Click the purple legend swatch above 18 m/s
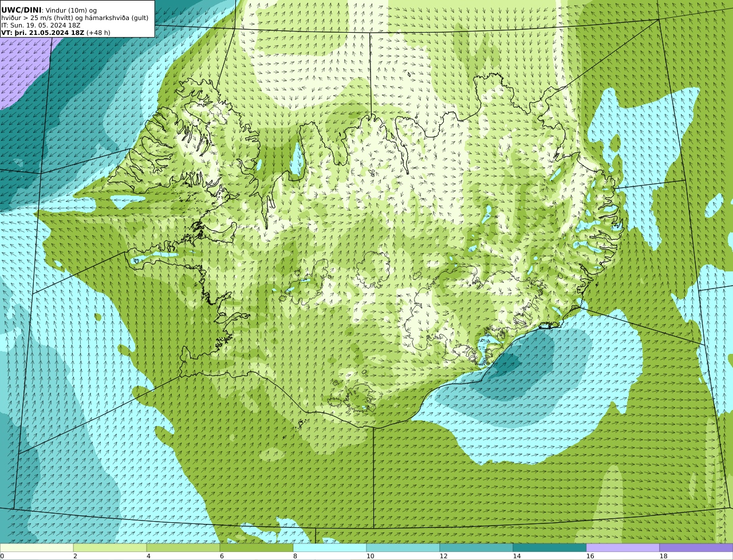The height and width of the screenshot is (560, 733). tap(696, 548)
